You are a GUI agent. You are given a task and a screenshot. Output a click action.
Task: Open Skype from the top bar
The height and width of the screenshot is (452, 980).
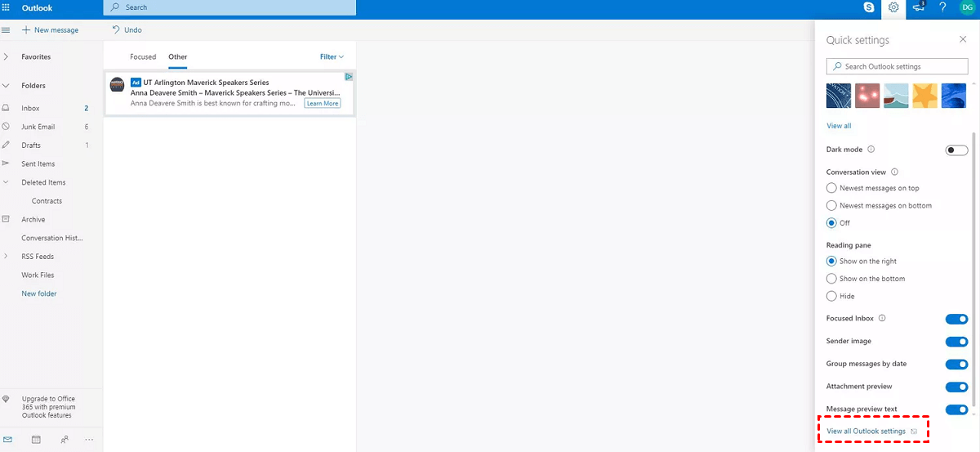point(869,7)
